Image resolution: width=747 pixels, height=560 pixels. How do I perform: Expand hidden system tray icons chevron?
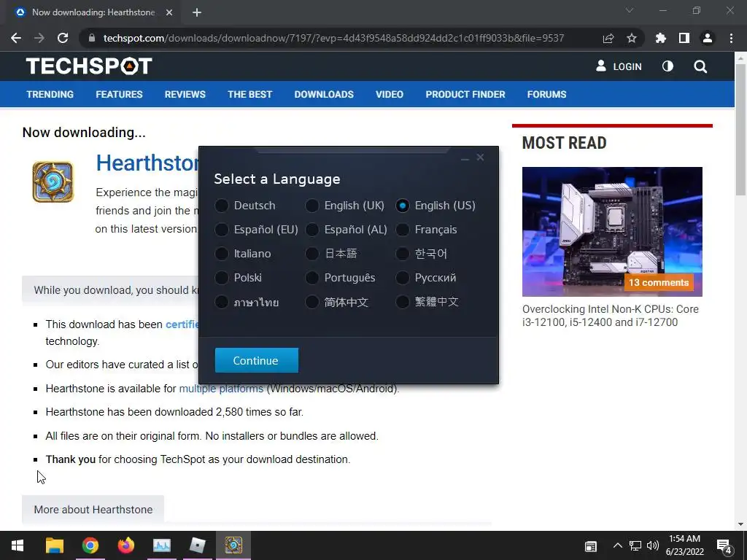(x=617, y=545)
